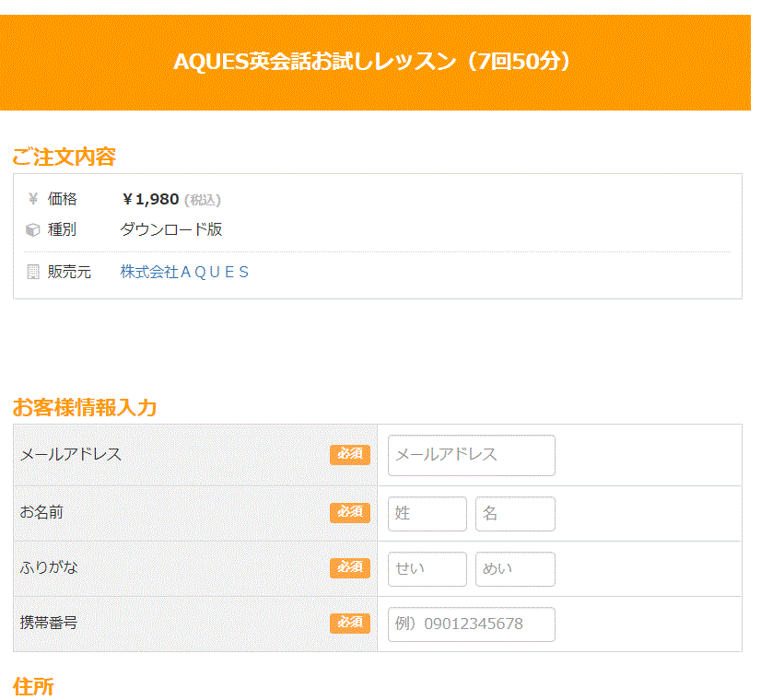Screen dimensions: 761x700
Task: Click the 携帯番号 row label
Action: [x=49, y=623]
